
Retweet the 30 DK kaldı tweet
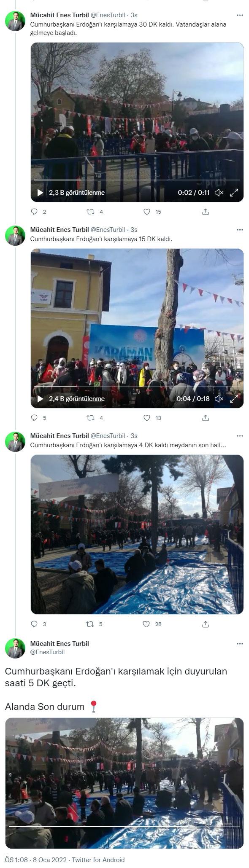click(x=90, y=212)
